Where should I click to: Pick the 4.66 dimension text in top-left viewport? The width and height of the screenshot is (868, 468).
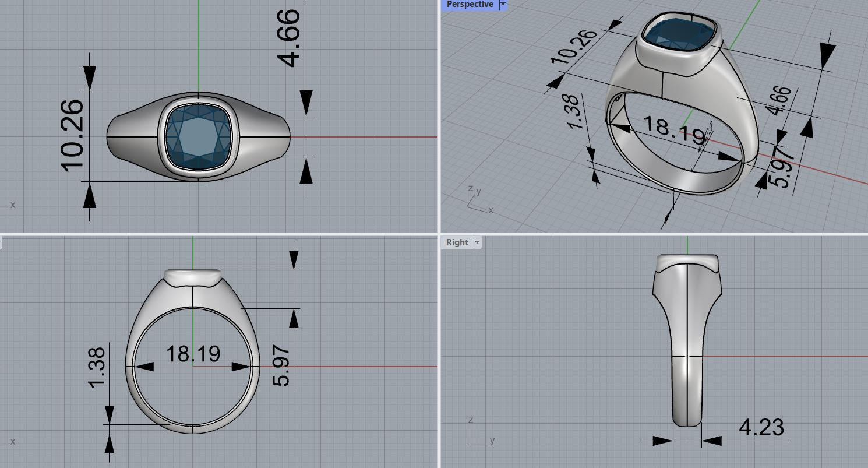(x=289, y=38)
